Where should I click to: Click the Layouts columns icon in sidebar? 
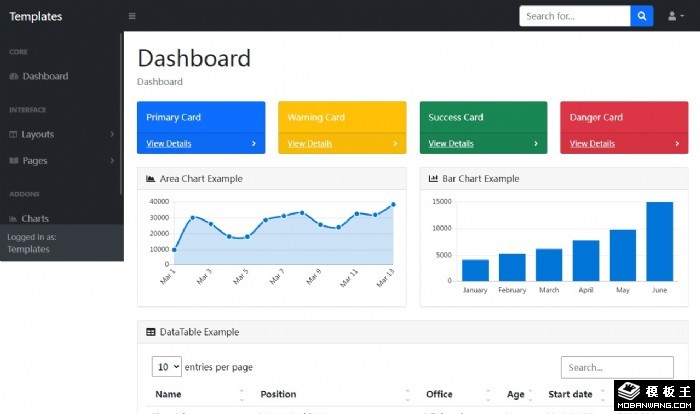[x=13, y=134]
